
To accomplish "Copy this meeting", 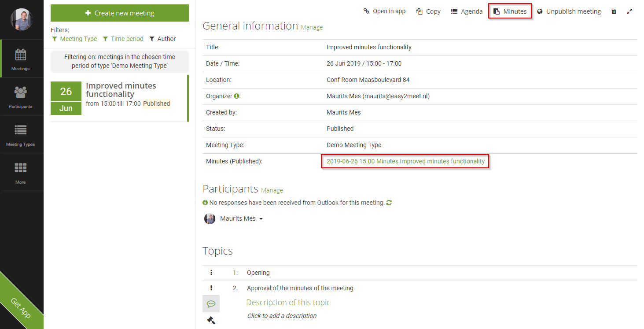I will click(428, 11).
